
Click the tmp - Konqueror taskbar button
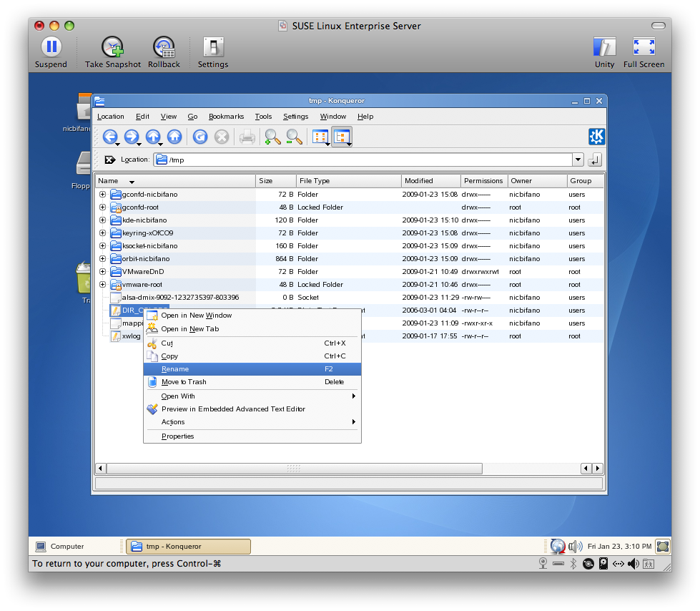(188, 546)
